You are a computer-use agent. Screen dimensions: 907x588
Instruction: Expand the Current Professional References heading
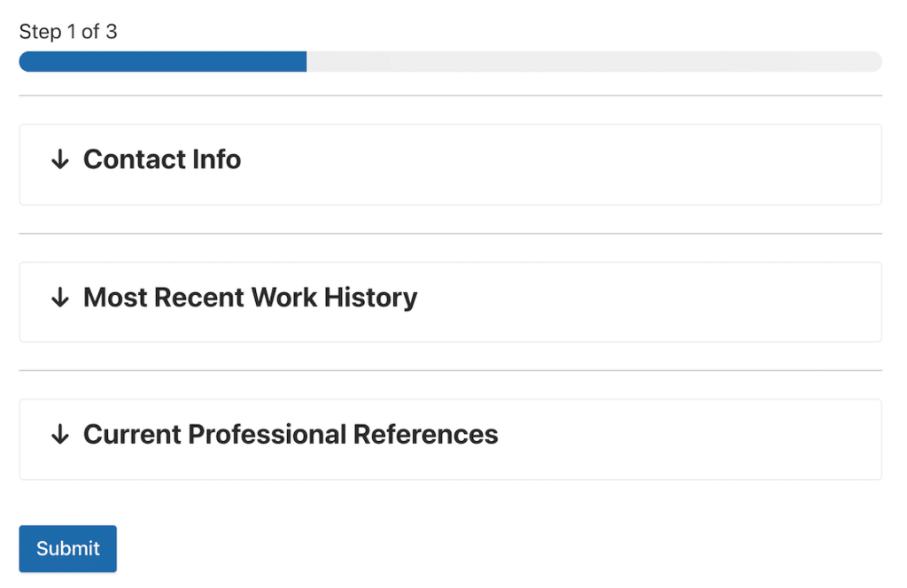point(291,435)
